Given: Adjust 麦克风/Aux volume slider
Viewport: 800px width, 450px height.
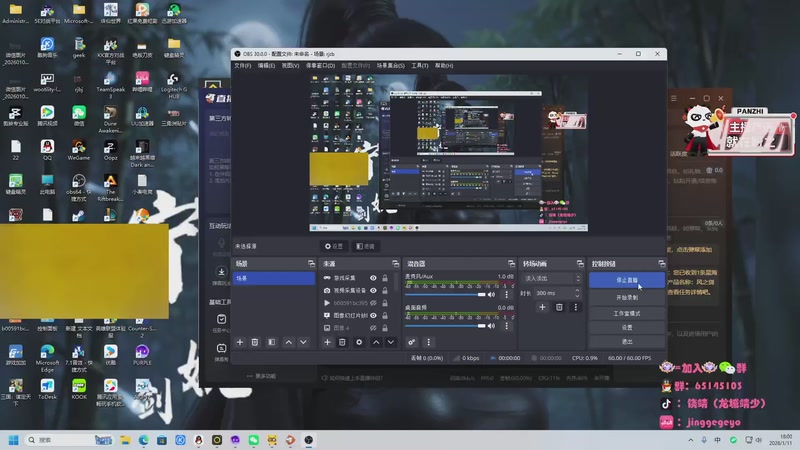Looking at the screenshot, I should click(x=445, y=294).
